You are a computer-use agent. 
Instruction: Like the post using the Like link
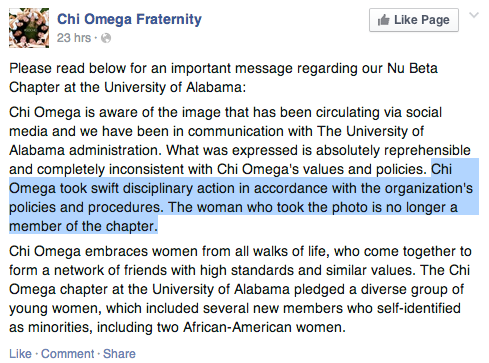coord(20,354)
